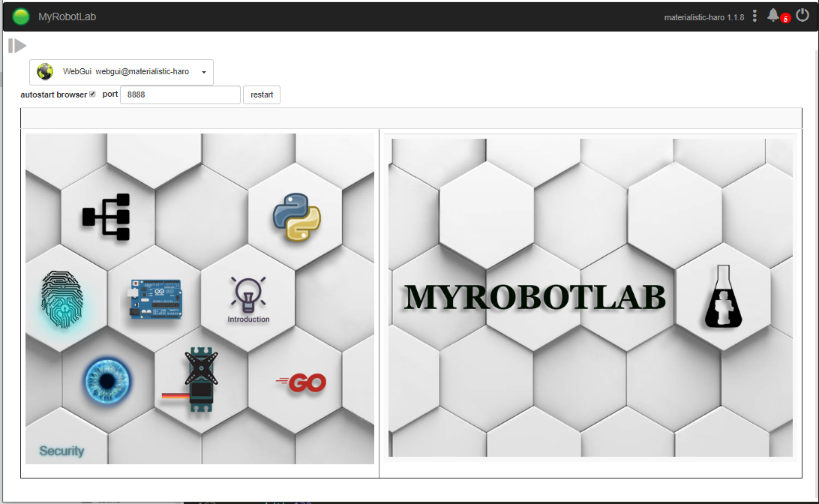Open the Go language logo tile
The height and width of the screenshot is (504, 819).
pos(301,382)
